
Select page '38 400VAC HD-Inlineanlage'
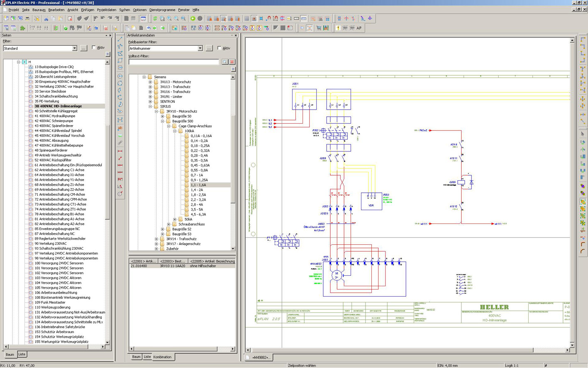point(58,106)
